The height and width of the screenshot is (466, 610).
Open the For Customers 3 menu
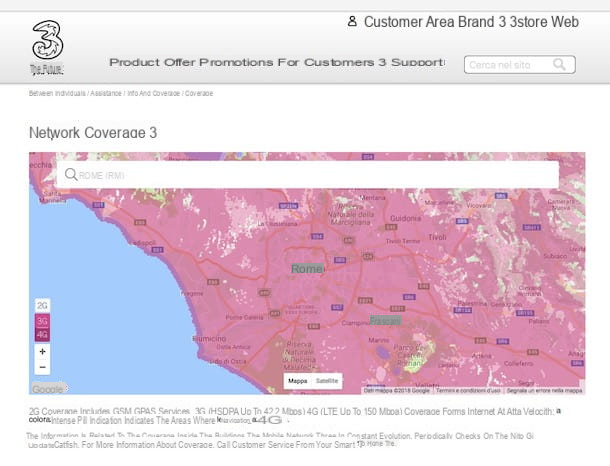(x=331, y=62)
